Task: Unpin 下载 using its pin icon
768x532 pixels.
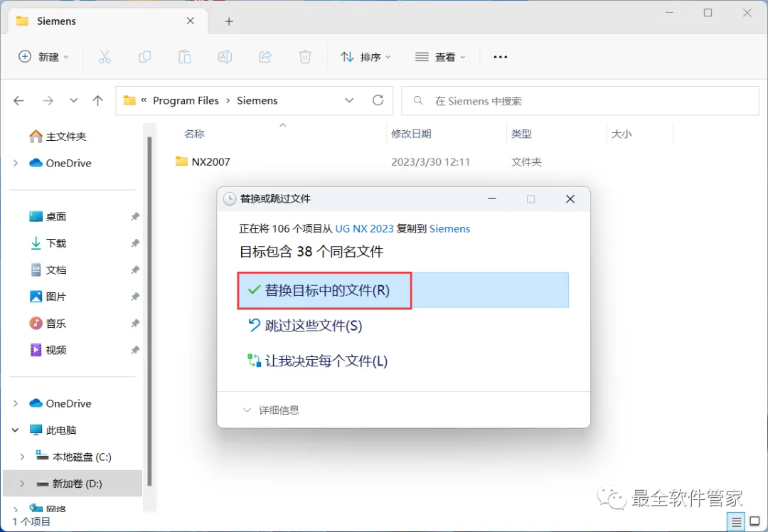Action: (x=135, y=243)
